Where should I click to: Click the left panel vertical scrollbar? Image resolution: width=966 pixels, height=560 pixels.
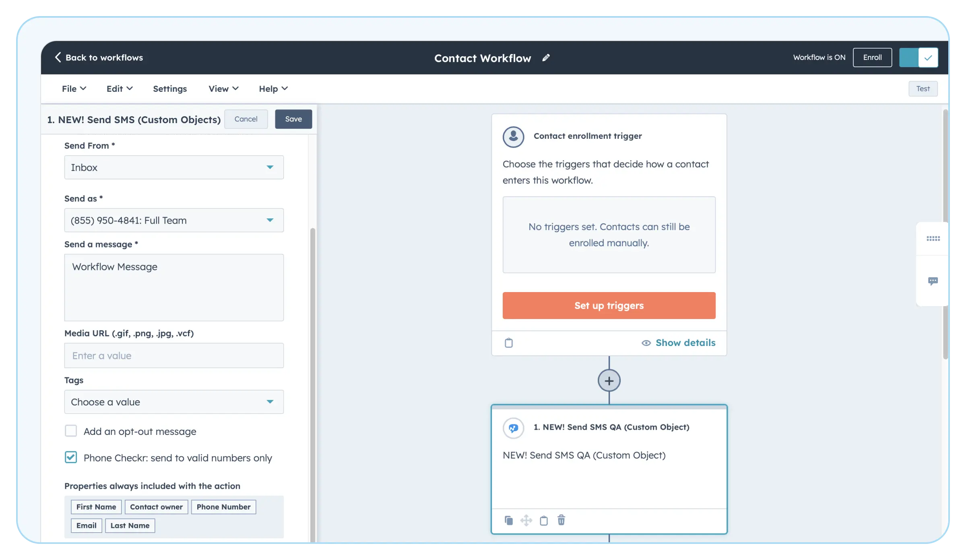coord(312,385)
